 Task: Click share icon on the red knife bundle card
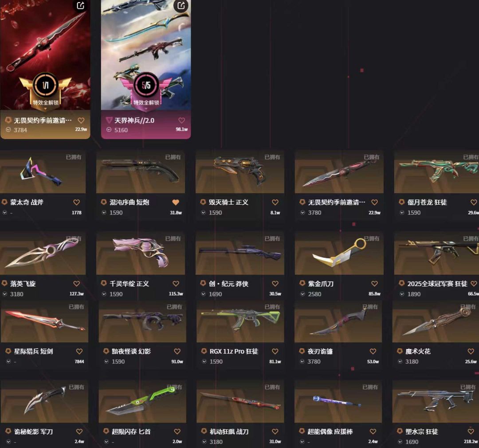click(x=81, y=5)
